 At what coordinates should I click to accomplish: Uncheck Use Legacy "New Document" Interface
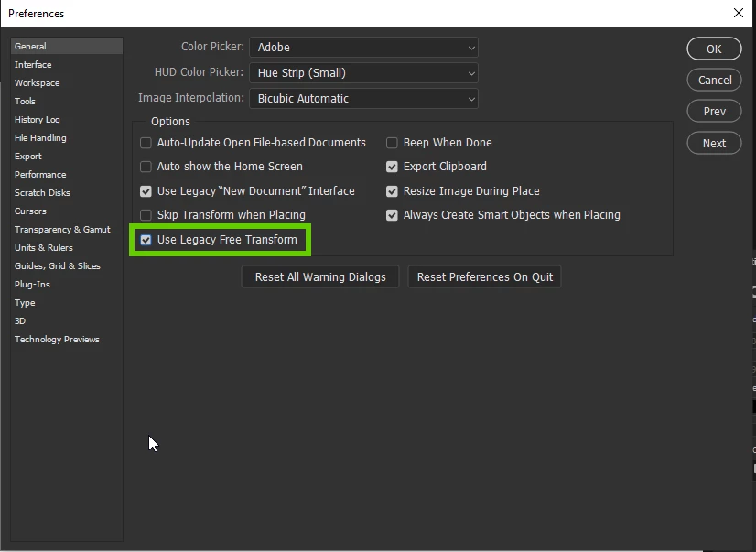point(146,191)
